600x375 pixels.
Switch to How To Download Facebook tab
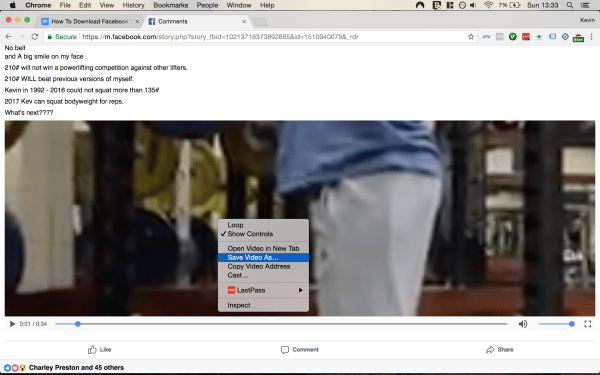pyautogui.click(x=90, y=21)
